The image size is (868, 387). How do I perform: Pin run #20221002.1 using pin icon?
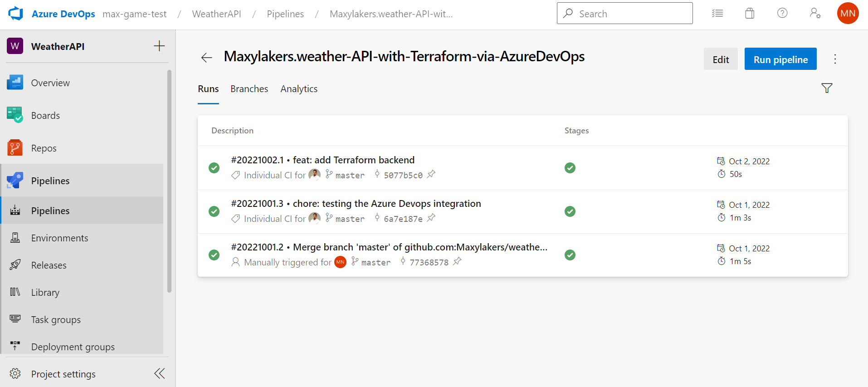[x=431, y=174]
